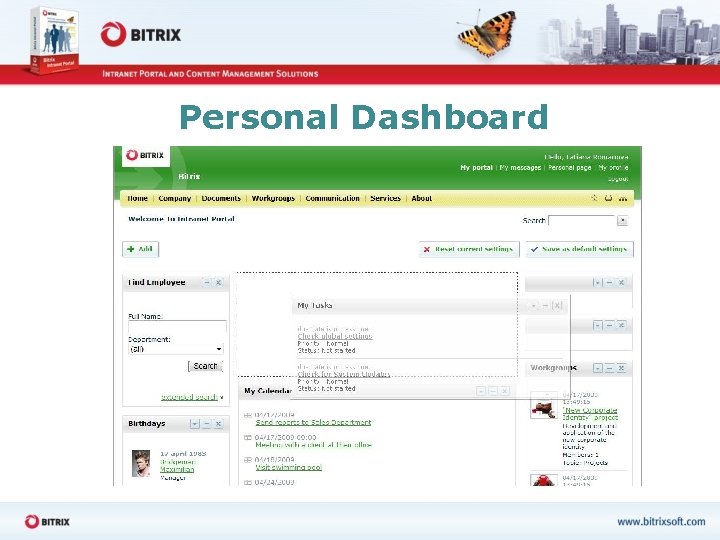Image resolution: width=720 pixels, height=540 pixels.
Task: Open the settings dropdown on the untitled gadget directly above Workgroups
Action: coord(597,325)
